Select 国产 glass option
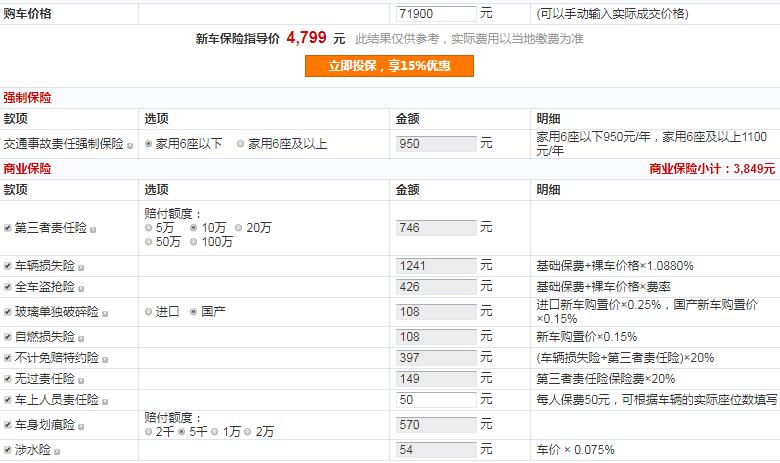Image resolution: width=780 pixels, height=463 pixels. click(x=194, y=312)
